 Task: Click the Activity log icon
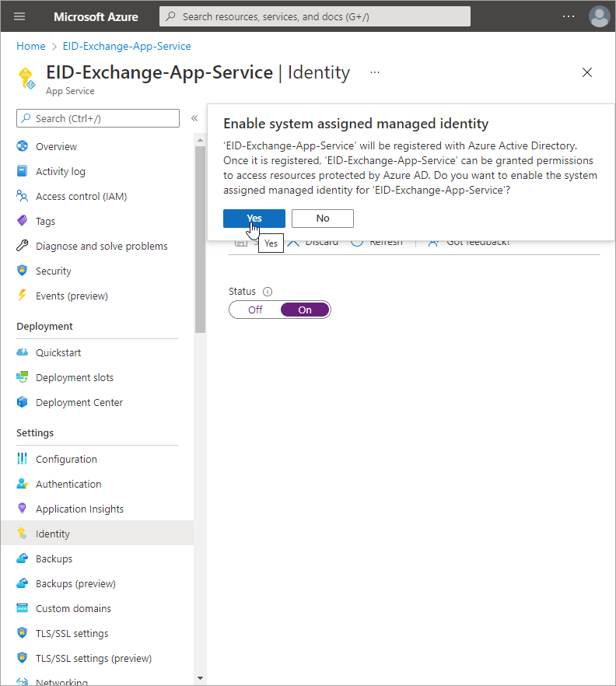(22, 171)
